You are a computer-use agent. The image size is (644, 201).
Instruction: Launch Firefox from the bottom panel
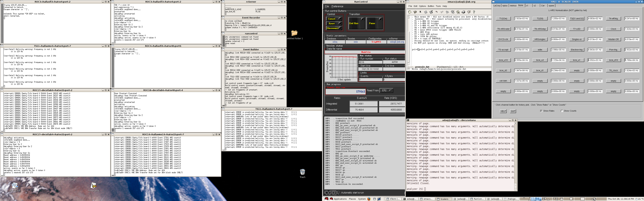click(369, 199)
